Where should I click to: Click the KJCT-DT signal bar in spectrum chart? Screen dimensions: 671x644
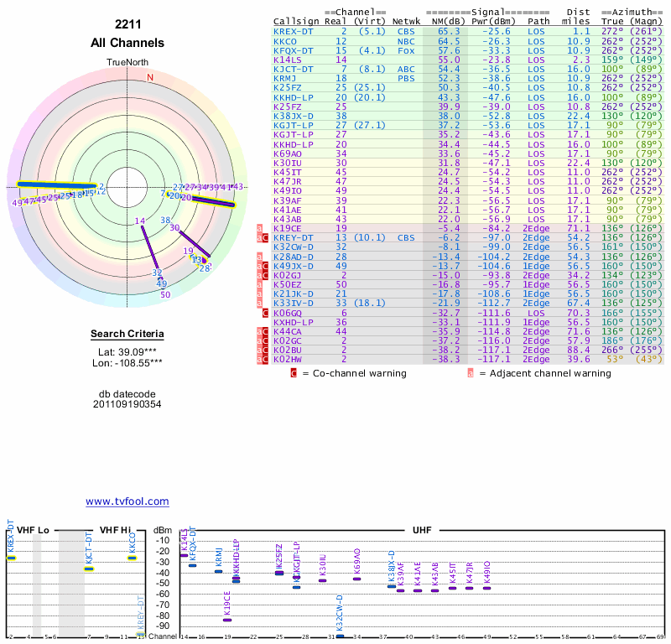tap(88, 569)
